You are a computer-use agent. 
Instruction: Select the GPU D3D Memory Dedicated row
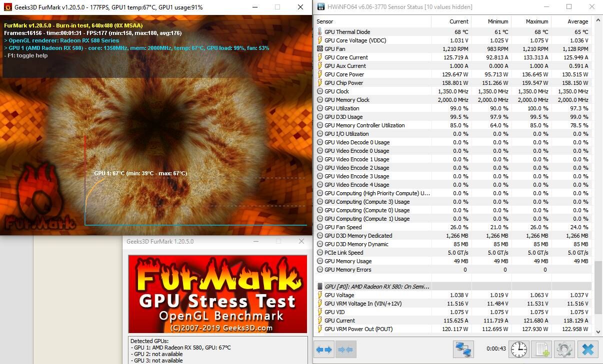click(x=453, y=236)
